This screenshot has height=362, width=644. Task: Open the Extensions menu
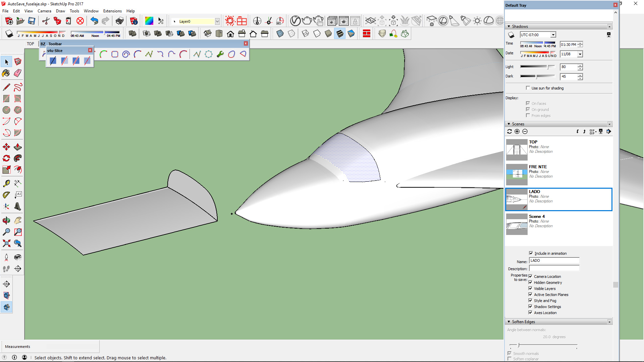[x=112, y=11]
